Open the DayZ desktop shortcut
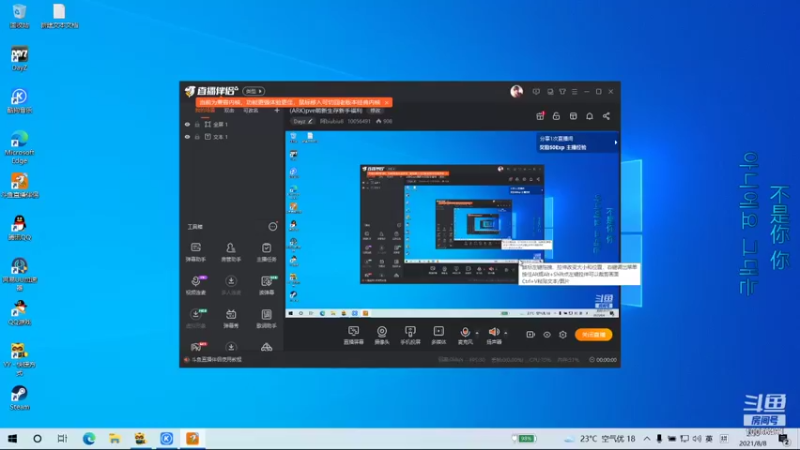The width and height of the screenshot is (800, 450). click(19, 58)
